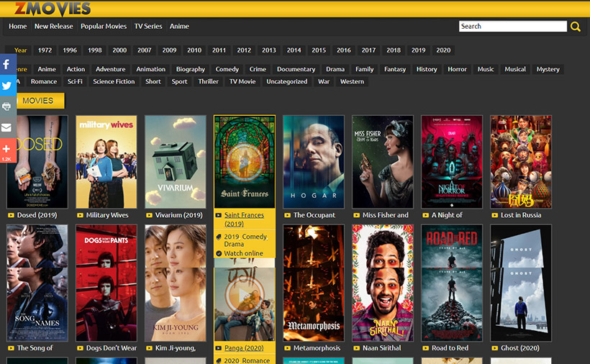Filter by year 1972
The image size is (590, 364).
[x=45, y=50]
